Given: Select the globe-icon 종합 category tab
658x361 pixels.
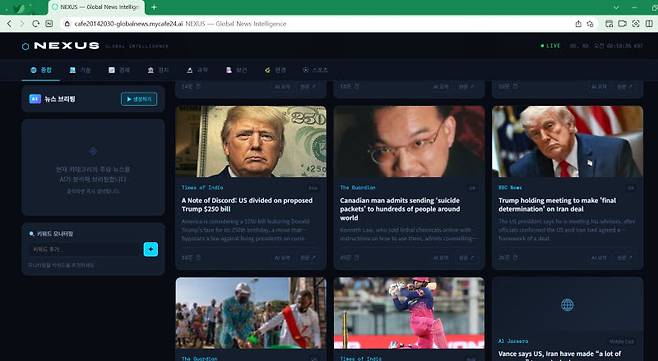Looking at the screenshot, I should 41,70.
